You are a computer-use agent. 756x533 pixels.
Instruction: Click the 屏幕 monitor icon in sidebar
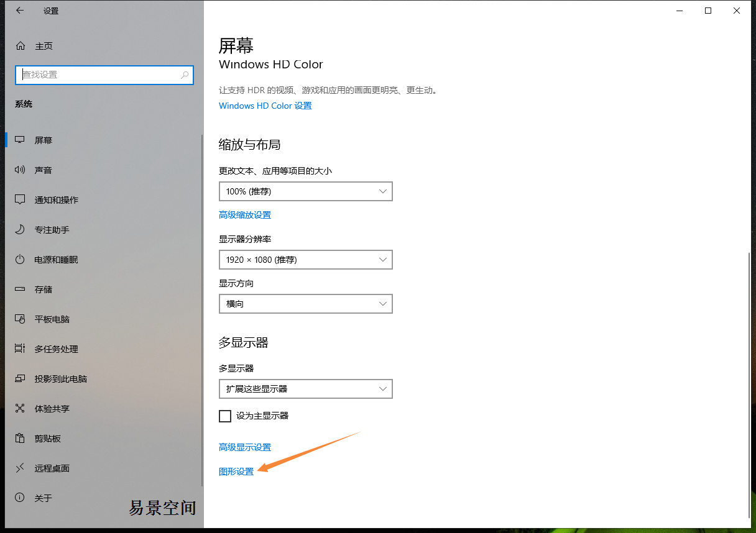point(21,140)
